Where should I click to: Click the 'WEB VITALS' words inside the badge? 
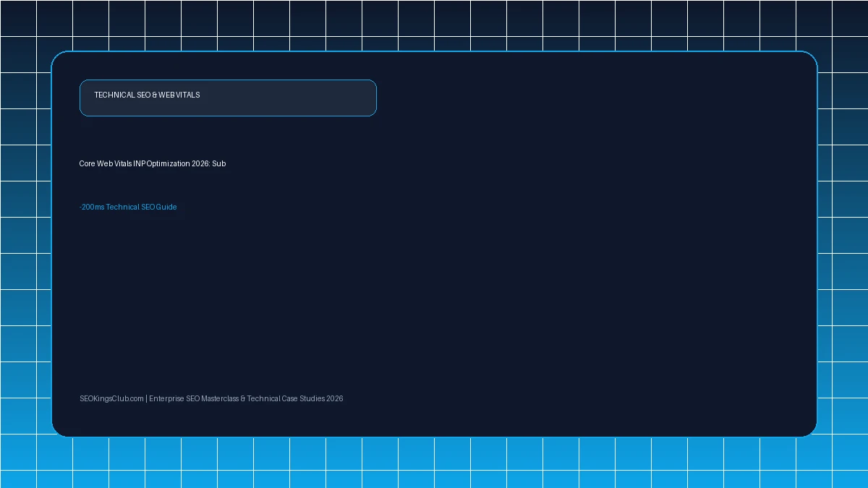(179, 95)
